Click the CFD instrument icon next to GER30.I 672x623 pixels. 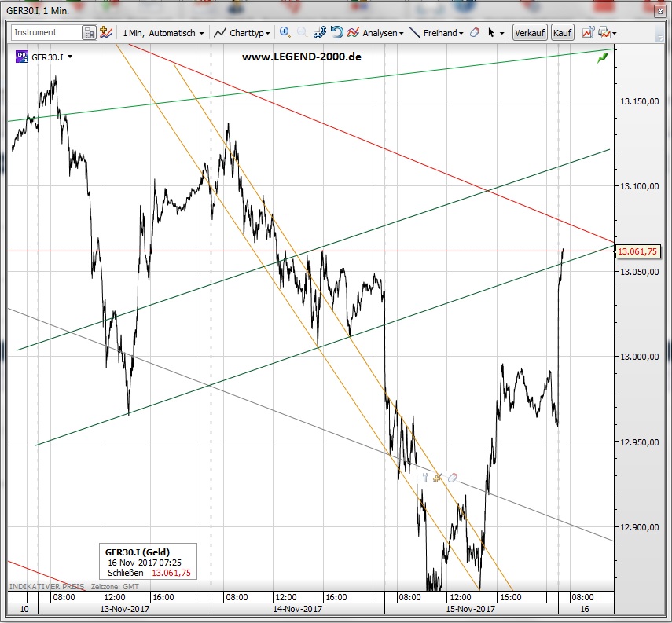coord(21,57)
